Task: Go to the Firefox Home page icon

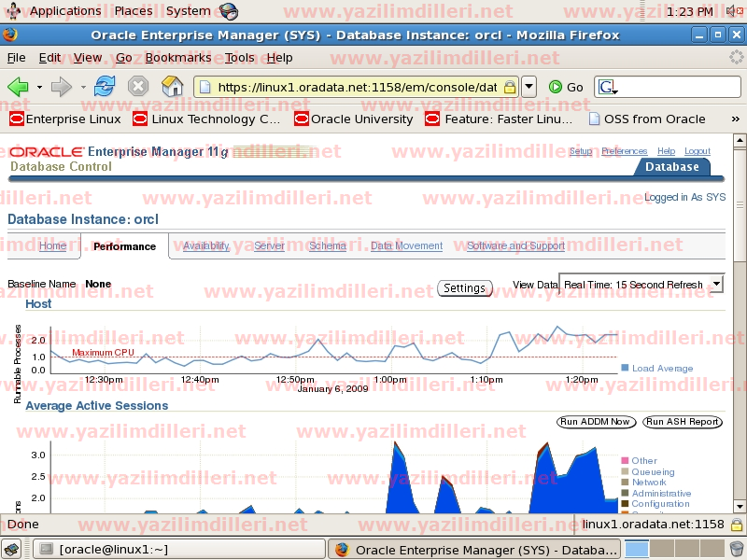Action: pyautogui.click(x=172, y=87)
